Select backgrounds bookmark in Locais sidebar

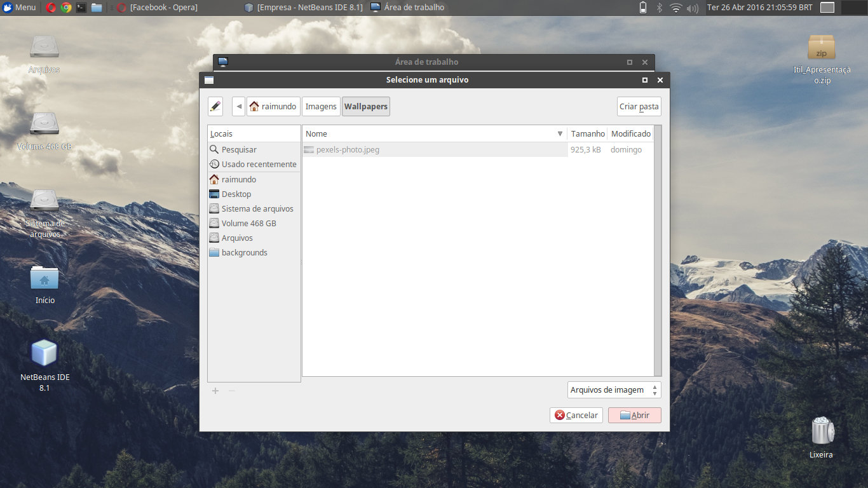point(244,253)
